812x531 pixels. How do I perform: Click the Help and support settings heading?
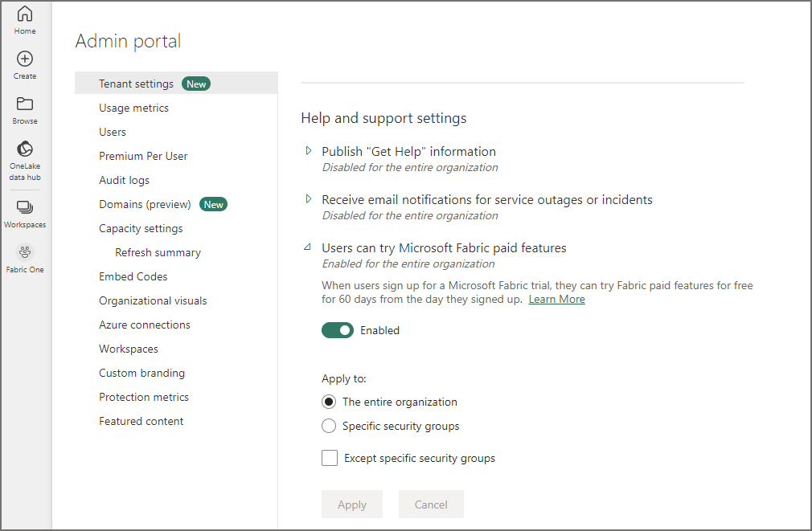click(383, 118)
